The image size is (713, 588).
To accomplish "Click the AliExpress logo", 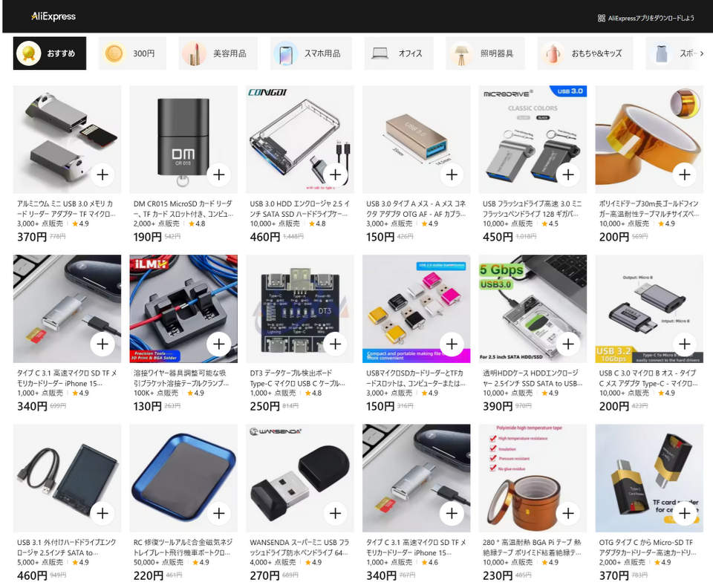I will (53, 16).
